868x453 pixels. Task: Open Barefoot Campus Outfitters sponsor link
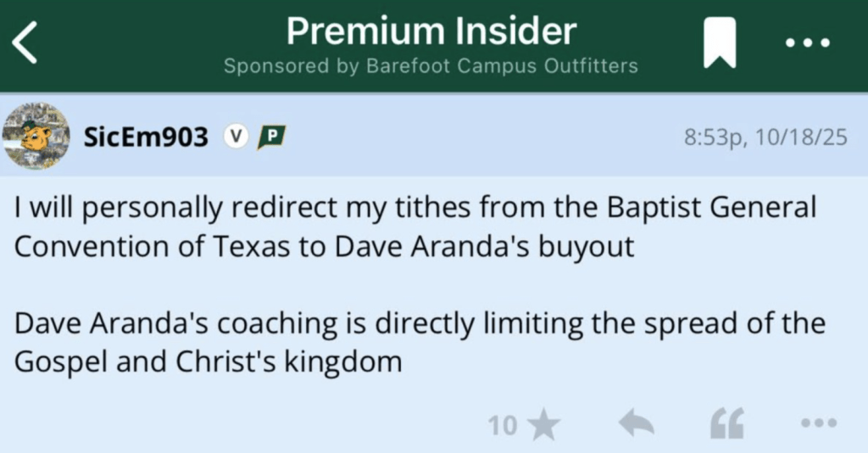[x=431, y=66]
